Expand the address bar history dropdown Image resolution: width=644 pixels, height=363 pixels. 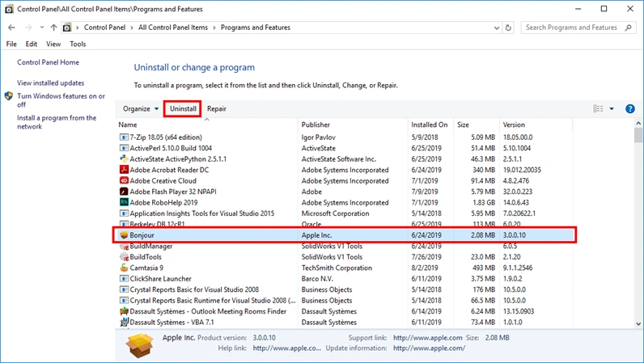[x=497, y=28]
